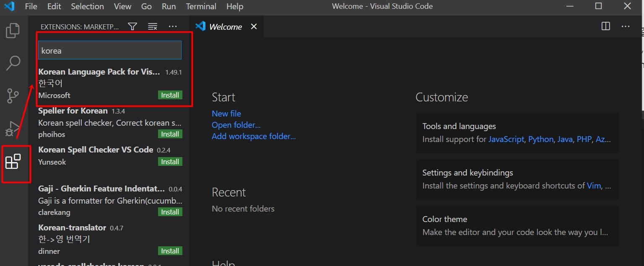The height and width of the screenshot is (266, 644).
Task: Click the New file link
Action: (x=226, y=114)
